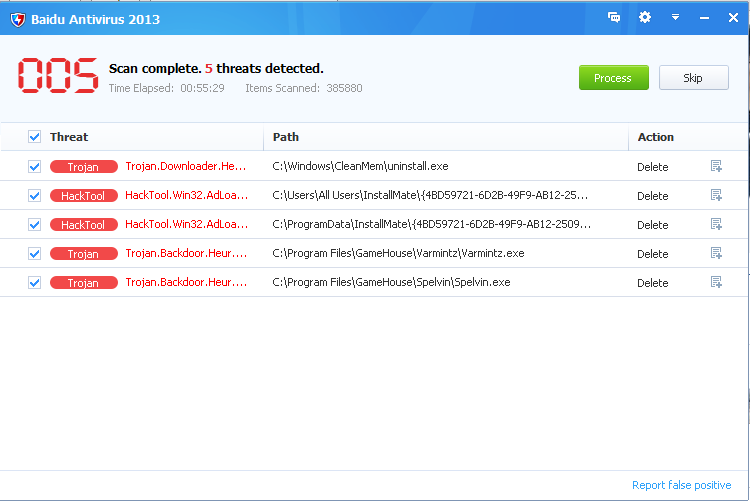Select Trojan.Backdoor.Heur name in Varmintz row
Image resolution: width=750 pixels, height=501 pixels.
186,253
